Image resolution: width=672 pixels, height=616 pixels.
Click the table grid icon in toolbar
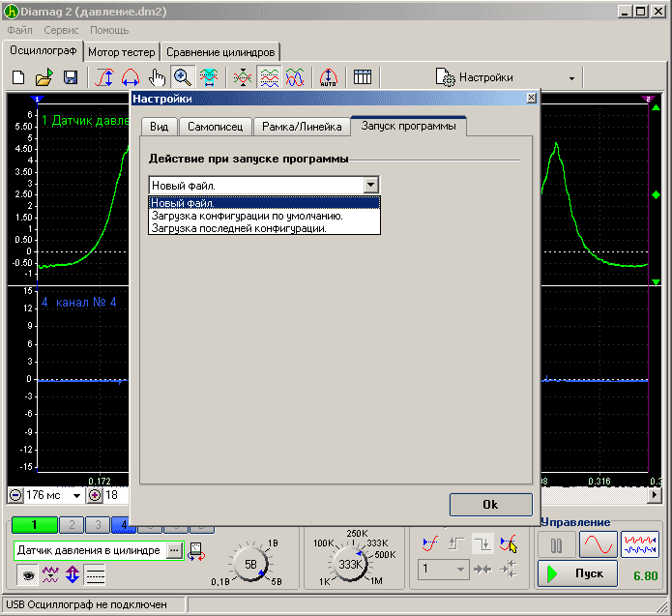tap(363, 77)
